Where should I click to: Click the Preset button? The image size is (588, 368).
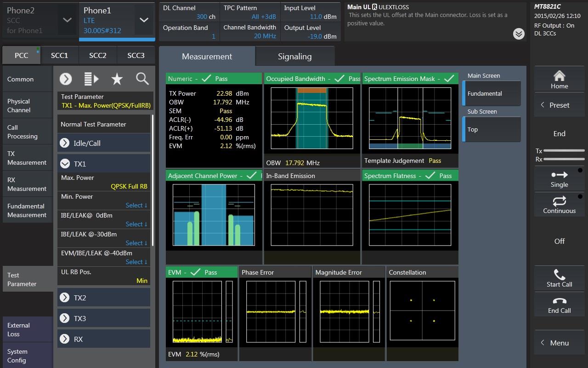pos(559,105)
